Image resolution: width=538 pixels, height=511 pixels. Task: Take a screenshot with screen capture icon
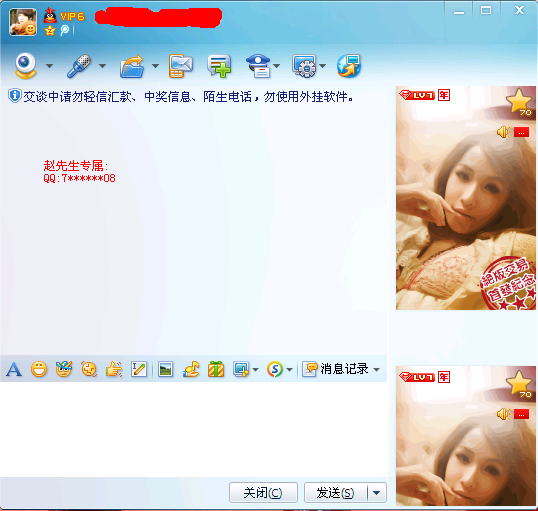point(241,369)
